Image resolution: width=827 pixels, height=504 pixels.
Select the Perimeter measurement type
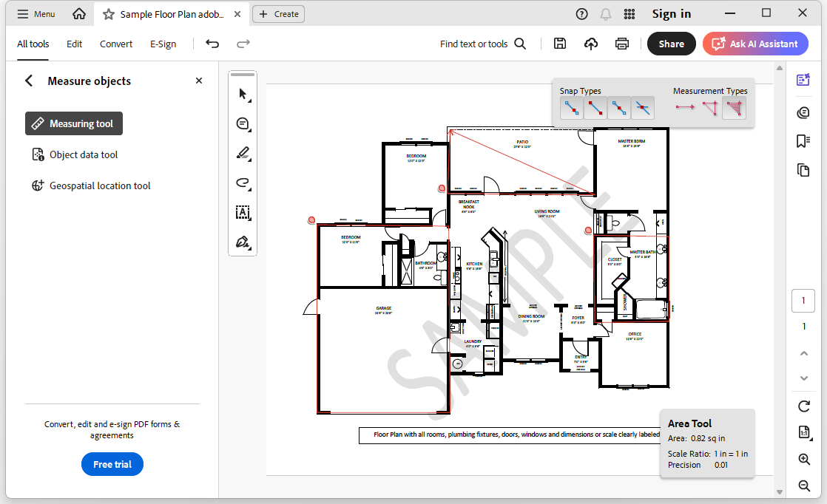point(709,108)
